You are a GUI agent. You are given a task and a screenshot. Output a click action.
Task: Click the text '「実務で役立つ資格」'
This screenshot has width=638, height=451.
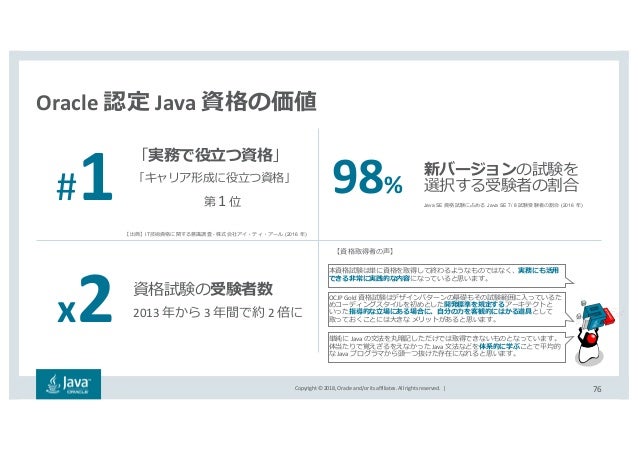point(210,155)
